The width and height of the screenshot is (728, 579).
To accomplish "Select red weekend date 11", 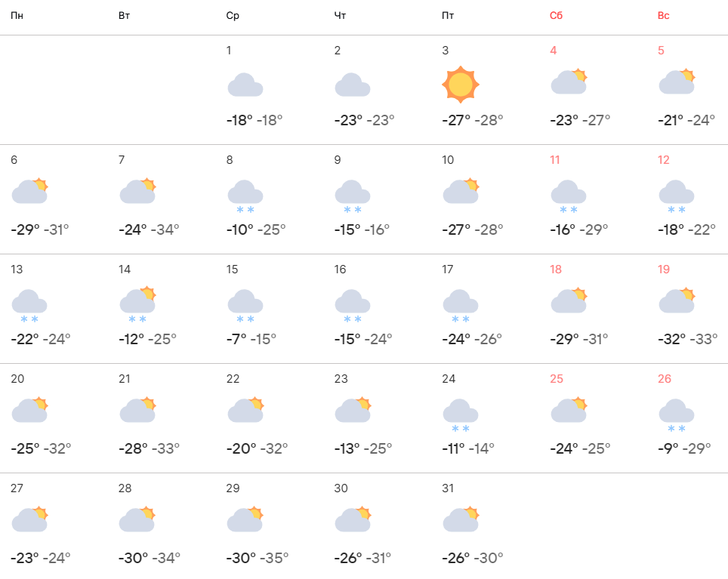I will click(556, 160).
